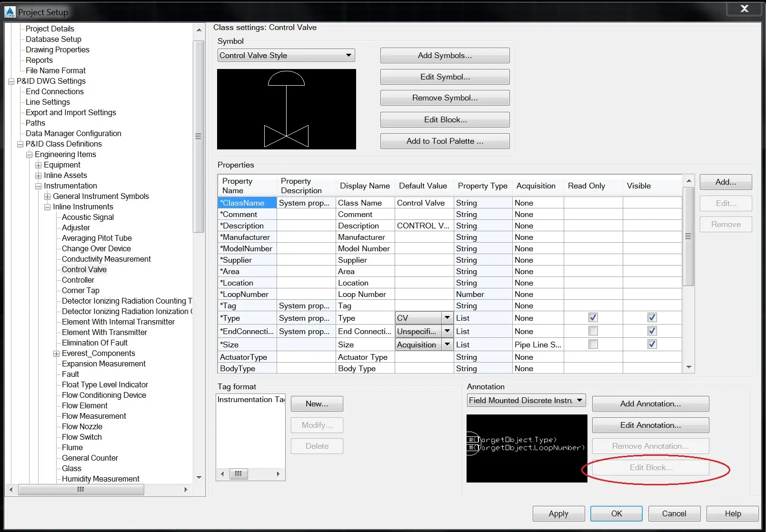
Task: Collapse the Instrumentation tree node
Action: [38, 186]
